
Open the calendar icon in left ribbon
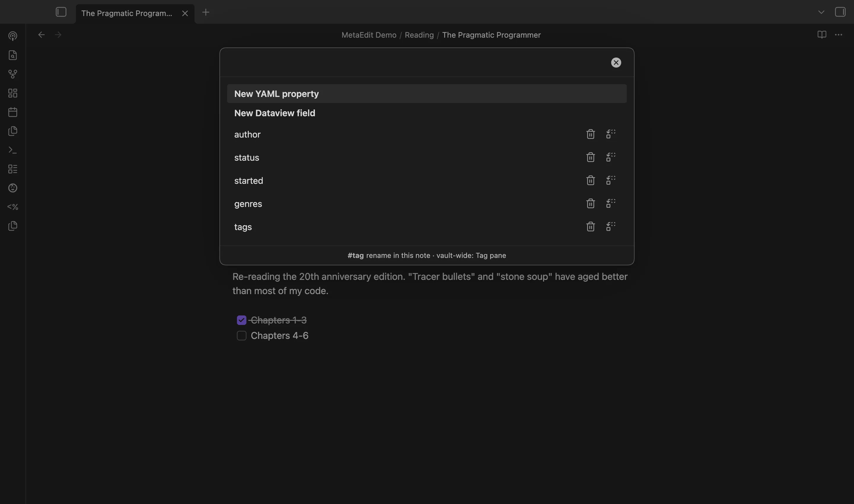click(12, 112)
